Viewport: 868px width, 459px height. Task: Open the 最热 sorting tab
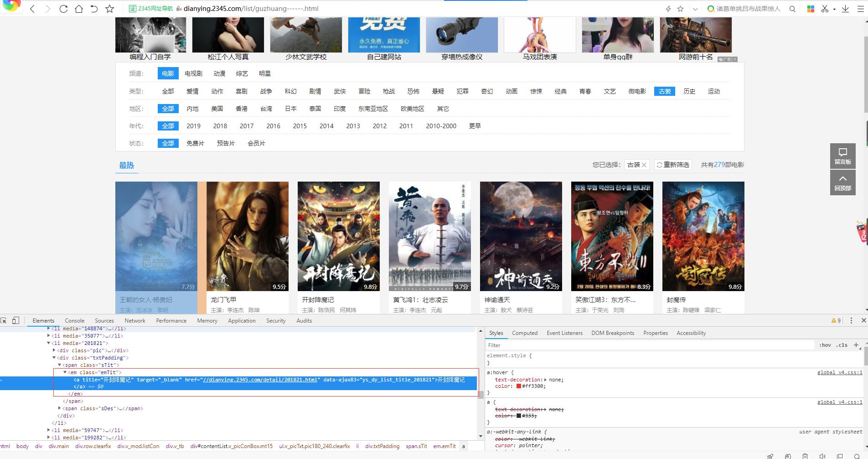[127, 166]
